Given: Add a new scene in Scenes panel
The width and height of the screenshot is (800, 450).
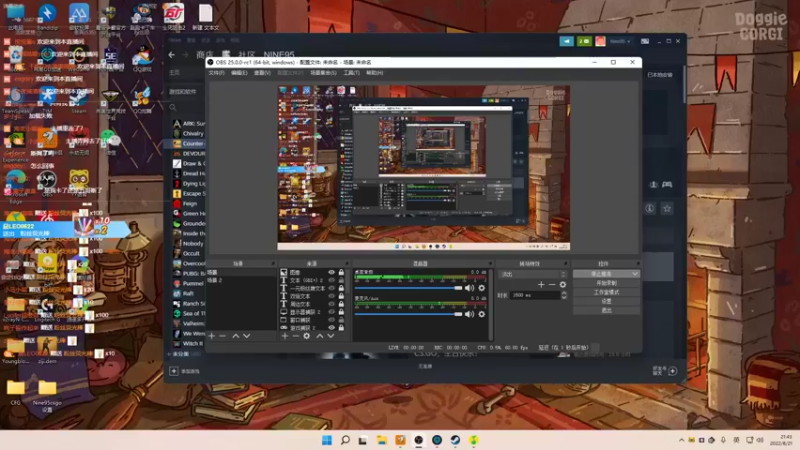Looking at the screenshot, I should pyautogui.click(x=212, y=336).
